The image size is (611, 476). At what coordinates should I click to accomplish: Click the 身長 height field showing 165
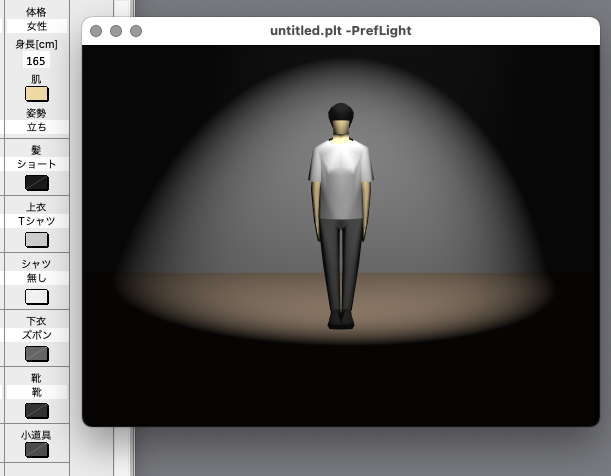pyautogui.click(x=36, y=61)
